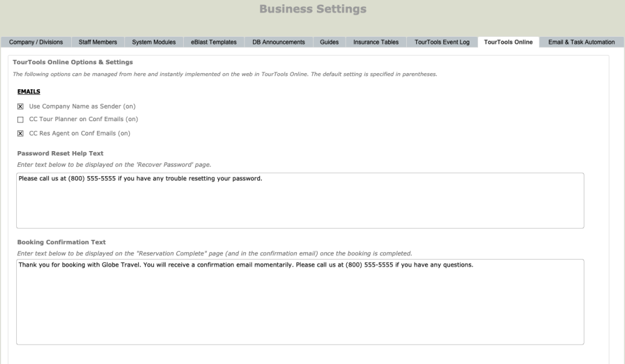The height and width of the screenshot is (364, 625).
Task: Click the underlined EMAILS section heading
Action: [27, 91]
